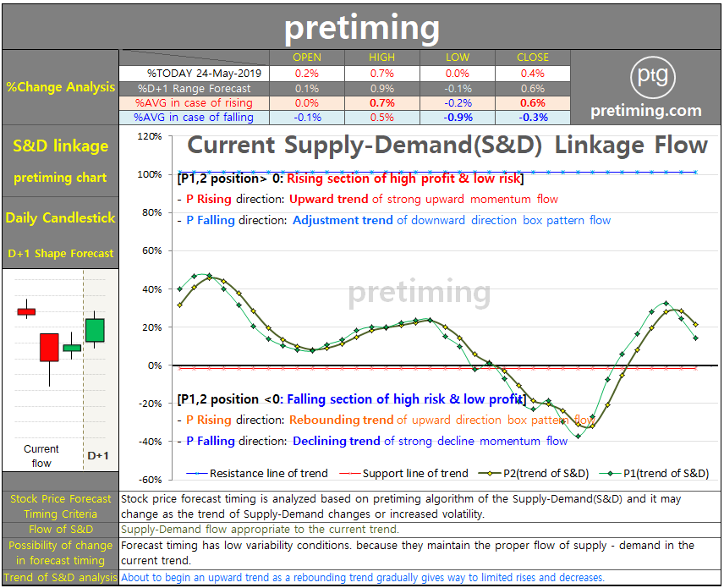Click the Resistance line of trend legend entry
This screenshot has height=588, width=724.
[x=257, y=474]
